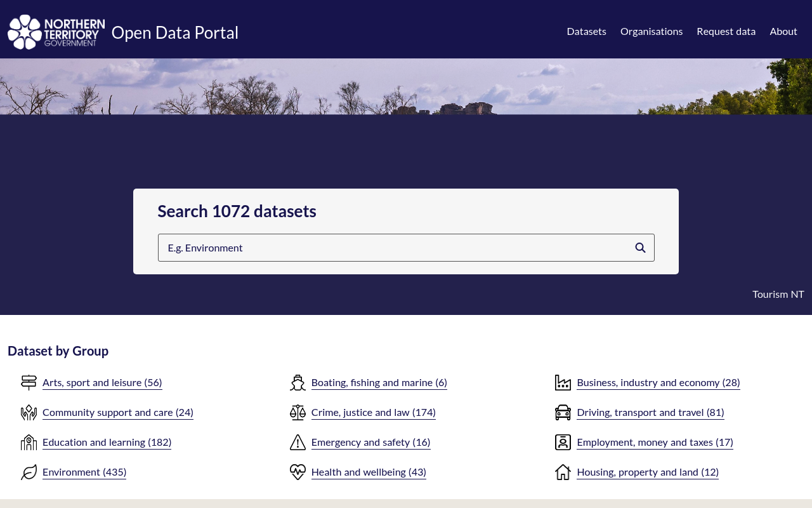Click the heartbeat icon for Health and wellbeing

coord(298,472)
